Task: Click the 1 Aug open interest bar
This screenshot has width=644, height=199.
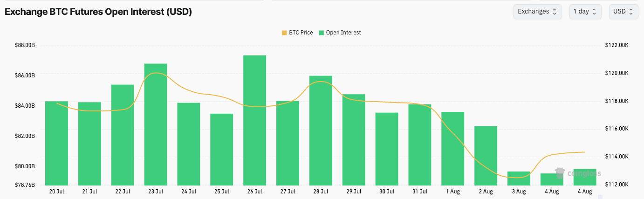Action: (453, 148)
